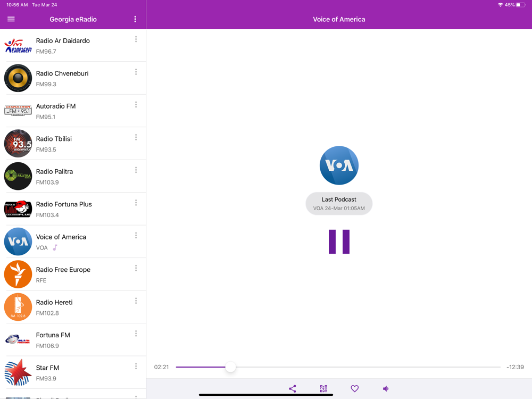The width and height of the screenshot is (532, 399).
Task: Click the Radio Palitra logo
Action: coord(18,176)
